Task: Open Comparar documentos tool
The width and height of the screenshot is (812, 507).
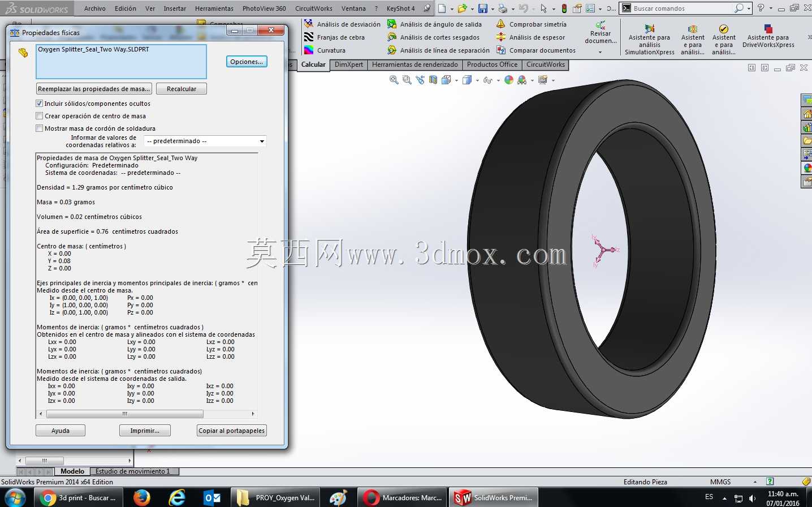Action: click(535, 50)
